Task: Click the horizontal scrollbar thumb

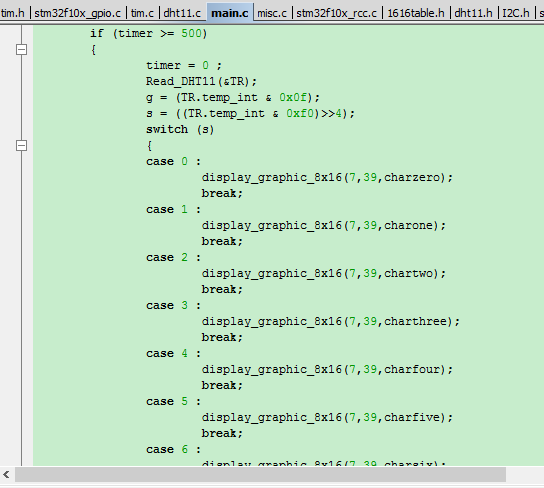Action: click(x=260, y=474)
